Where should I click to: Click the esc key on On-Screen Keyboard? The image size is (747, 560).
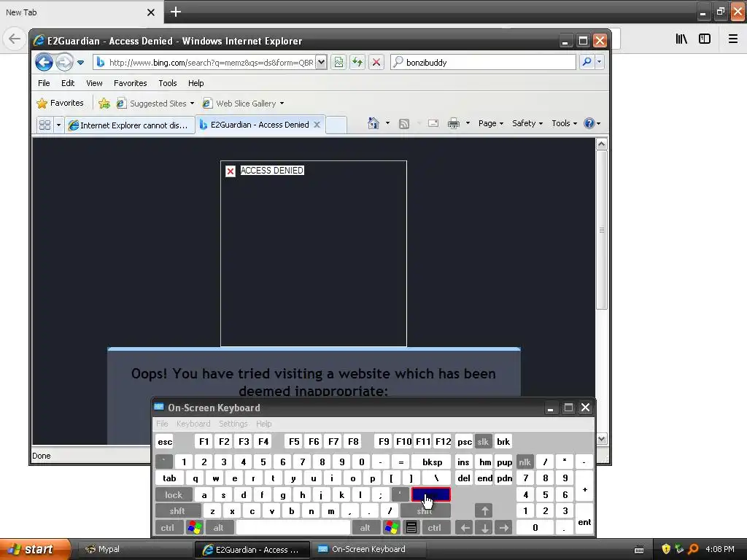tap(165, 441)
